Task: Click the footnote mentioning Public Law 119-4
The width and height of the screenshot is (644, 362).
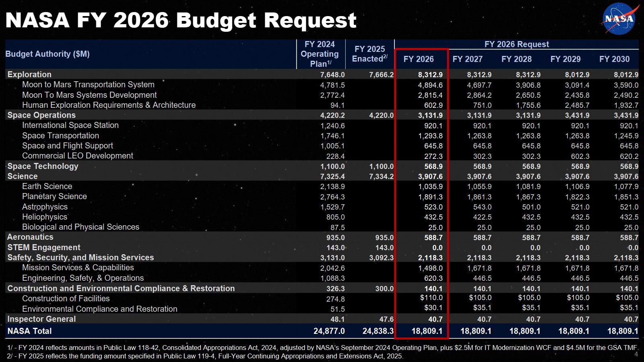Action: pos(205,356)
